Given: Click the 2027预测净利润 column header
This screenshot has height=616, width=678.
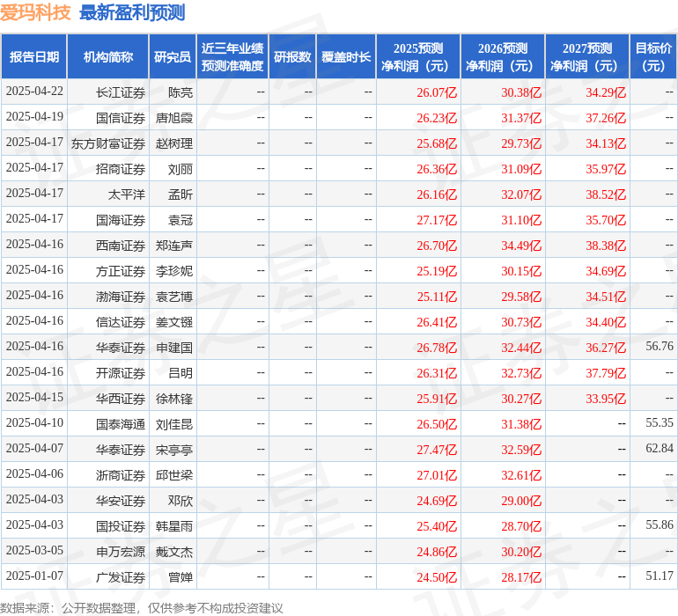Looking at the screenshot, I should (587, 56).
